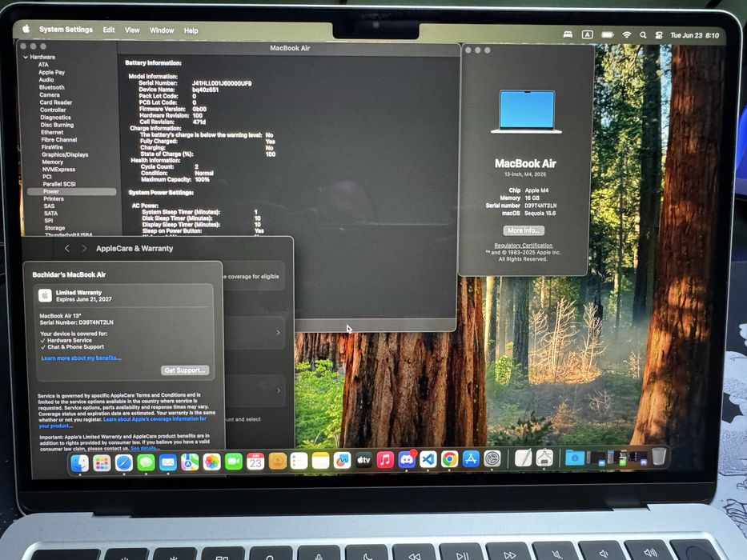
Task: Select Audio in Hardware list
Action: pyautogui.click(x=46, y=80)
